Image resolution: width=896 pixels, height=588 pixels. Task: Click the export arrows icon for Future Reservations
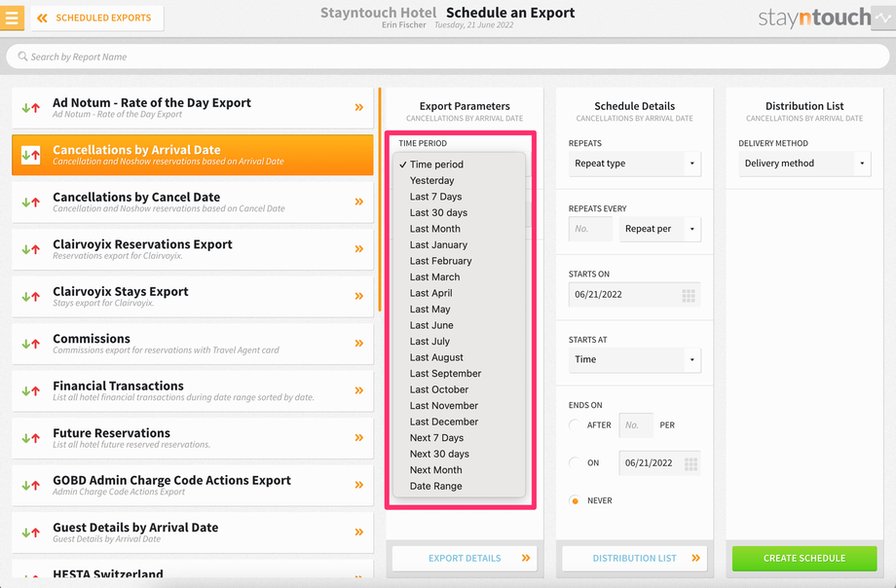[31, 438]
